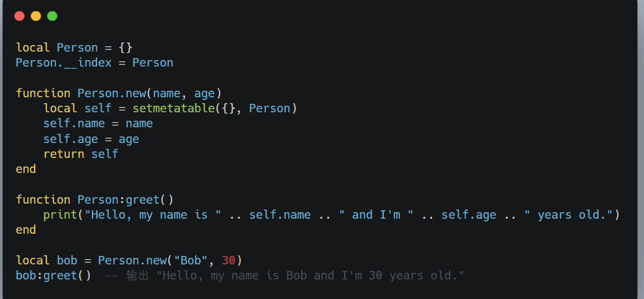Viewport: 644px width, 299px height.
Task: Click the 'bob:greet()' method call
Action: [x=53, y=275]
